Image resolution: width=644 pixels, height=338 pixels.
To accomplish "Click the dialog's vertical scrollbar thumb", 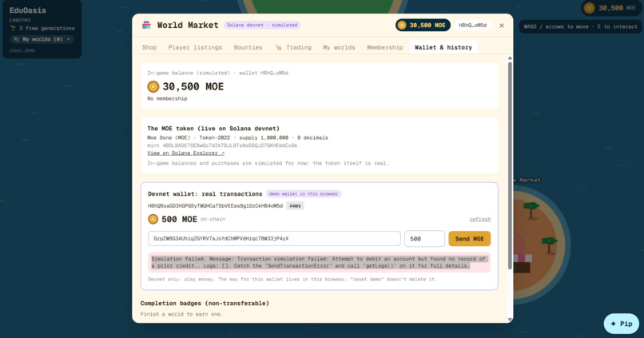I will pyautogui.click(x=510, y=165).
